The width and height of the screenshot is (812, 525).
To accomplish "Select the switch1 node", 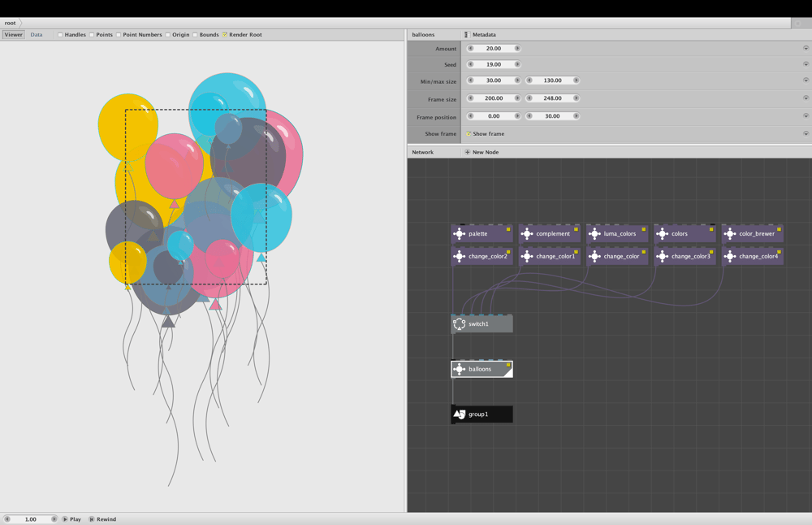I will coord(482,324).
